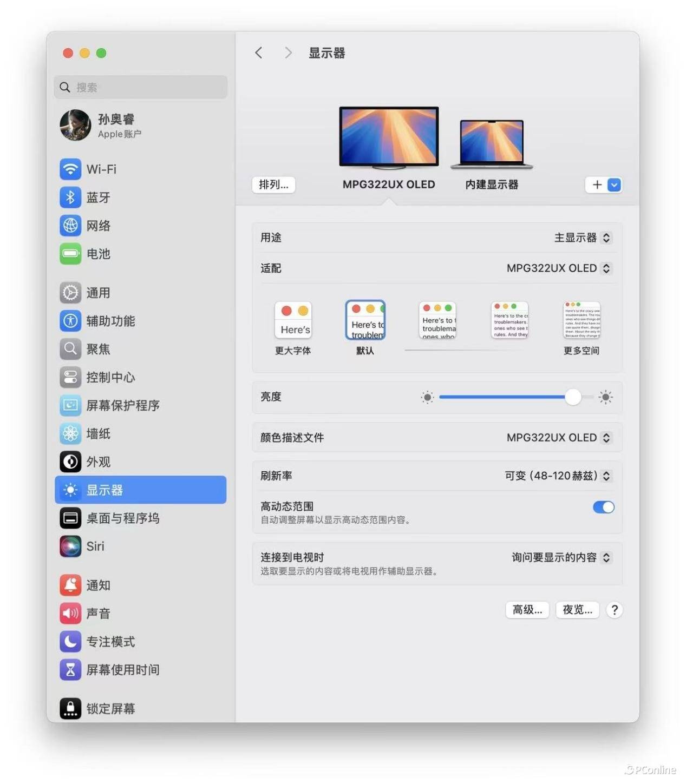Open Control Center (控制中心) icon

(70, 377)
